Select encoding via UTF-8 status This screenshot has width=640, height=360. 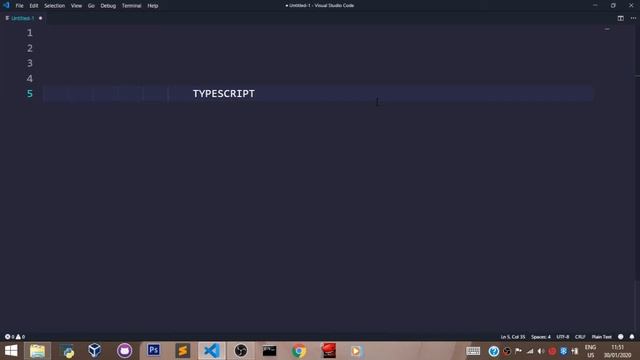[562, 337]
